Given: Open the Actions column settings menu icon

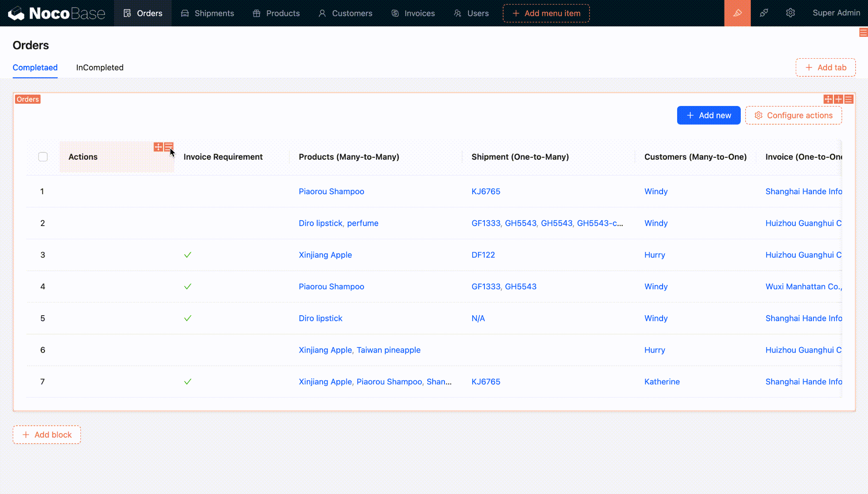Looking at the screenshot, I should [169, 146].
